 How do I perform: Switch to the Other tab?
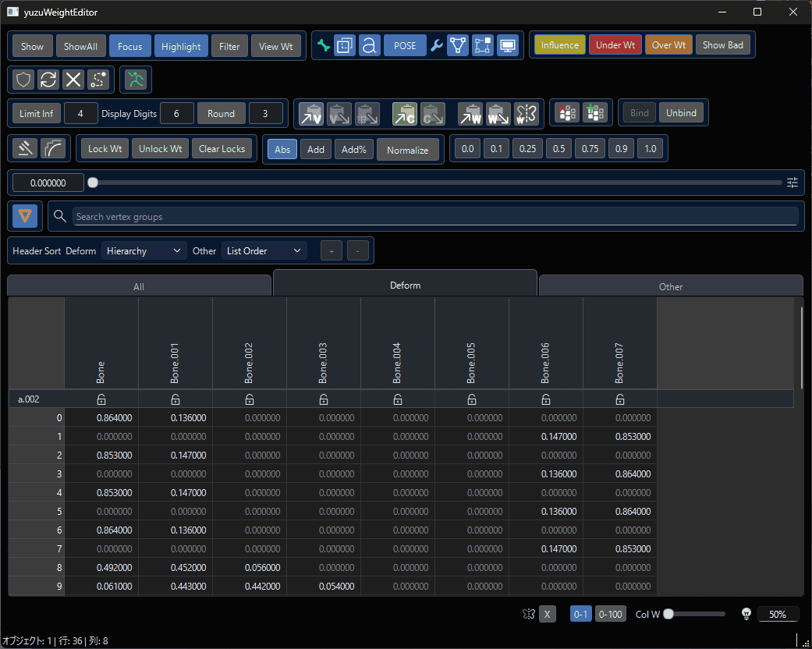click(670, 286)
